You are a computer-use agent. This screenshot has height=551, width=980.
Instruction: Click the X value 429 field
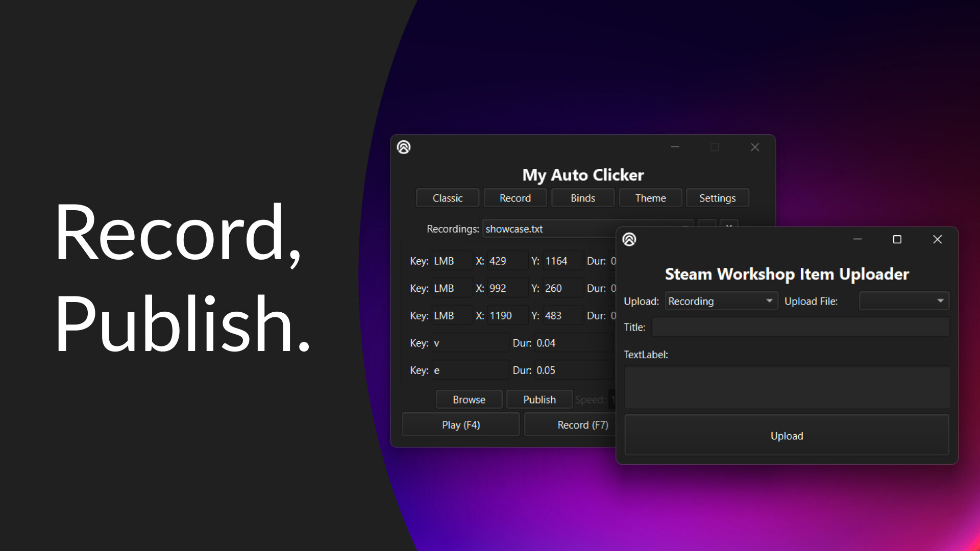tap(506, 261)
